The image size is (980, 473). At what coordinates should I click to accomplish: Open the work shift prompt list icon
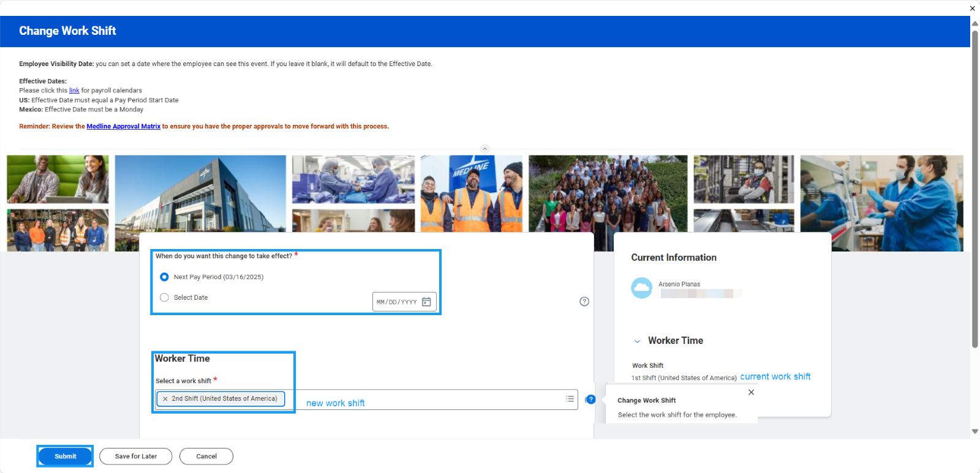(570, 399)
